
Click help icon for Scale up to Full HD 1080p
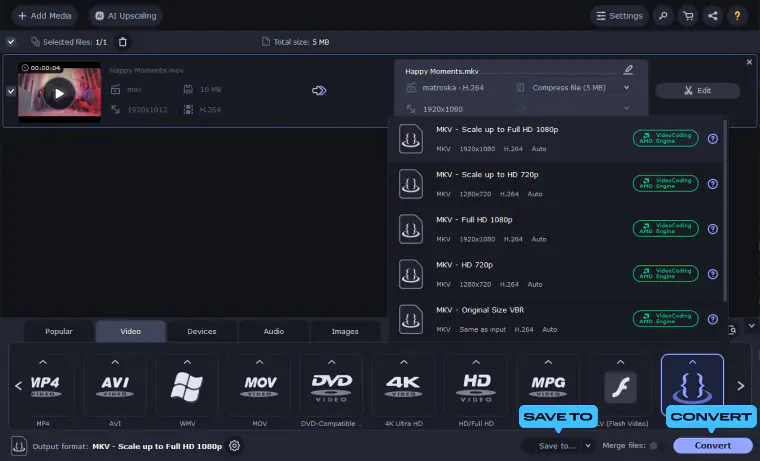coord(712,139)
